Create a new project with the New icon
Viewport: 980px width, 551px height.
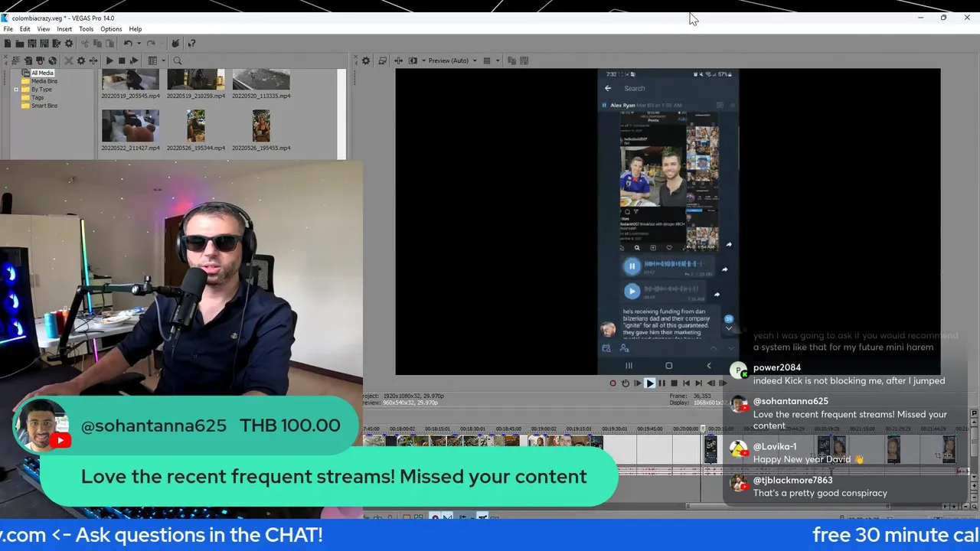point(8,44)
